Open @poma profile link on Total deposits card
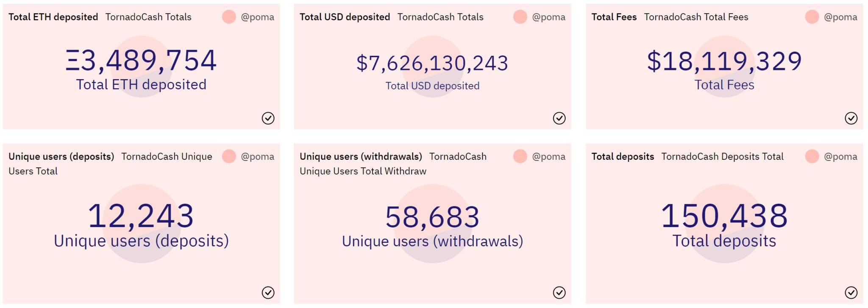The image size is (868, 308). [840, 156]
